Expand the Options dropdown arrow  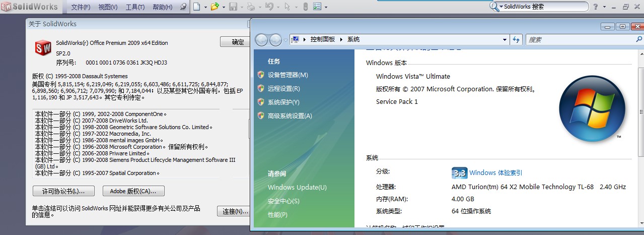tap(326, 8)
